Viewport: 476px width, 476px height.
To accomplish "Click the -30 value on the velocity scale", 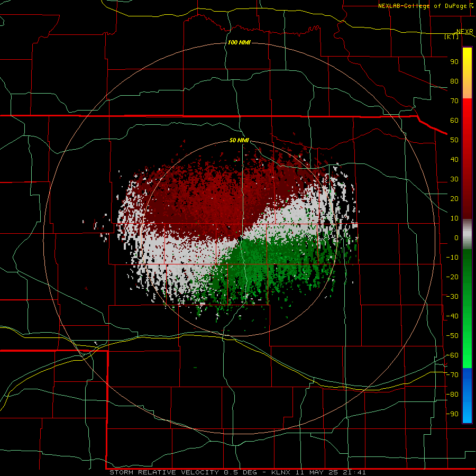I will pos(452,297).
